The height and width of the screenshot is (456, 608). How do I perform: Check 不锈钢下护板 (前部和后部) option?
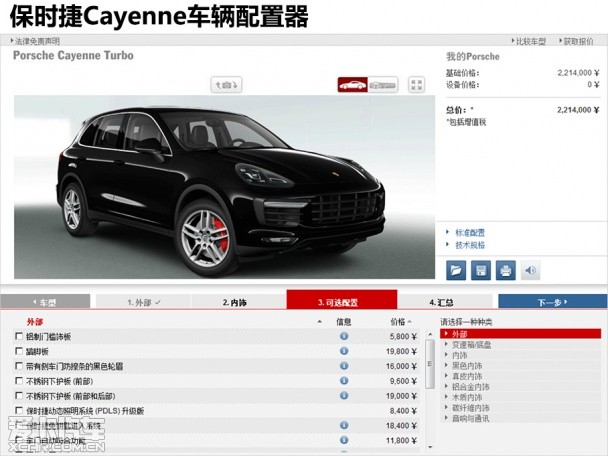(x=19, y=396)
